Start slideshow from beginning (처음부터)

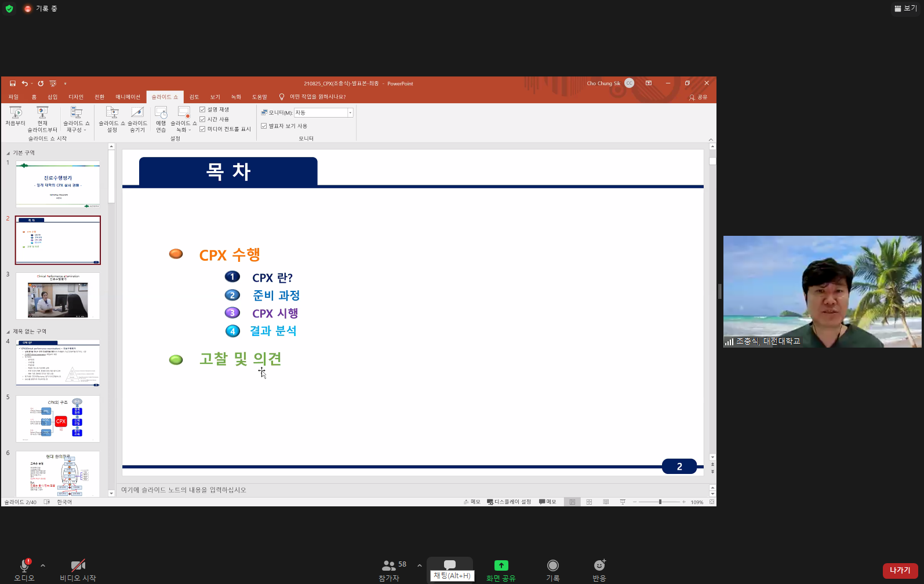pyautogui.click(x=16, y=116)
